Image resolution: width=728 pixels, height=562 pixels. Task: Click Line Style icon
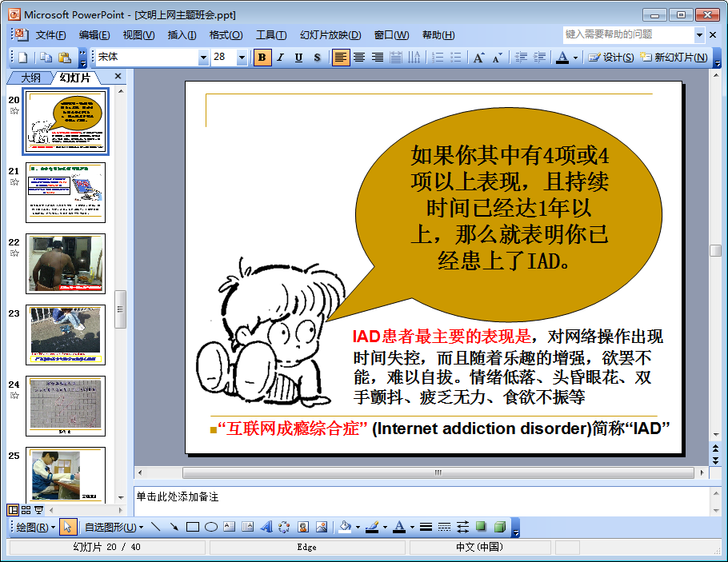426,527
